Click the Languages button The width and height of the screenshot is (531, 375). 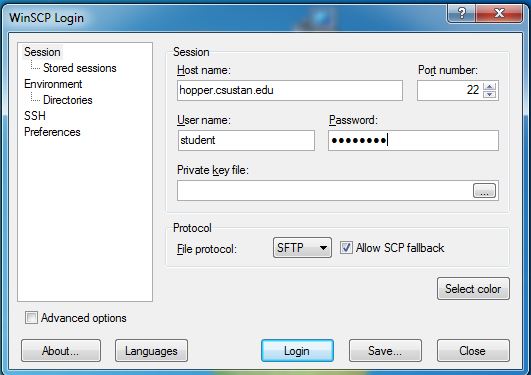pos(151,351)
